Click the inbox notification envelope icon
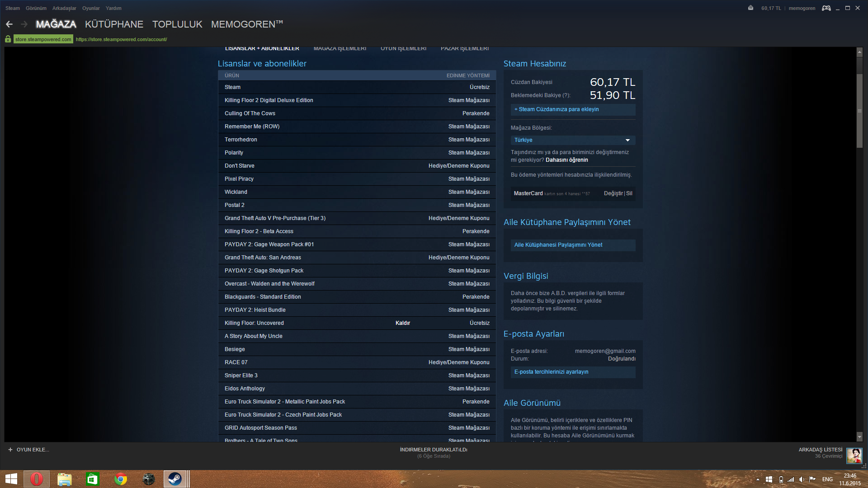Screen dimensions: 868x488 tap(750, 8)
